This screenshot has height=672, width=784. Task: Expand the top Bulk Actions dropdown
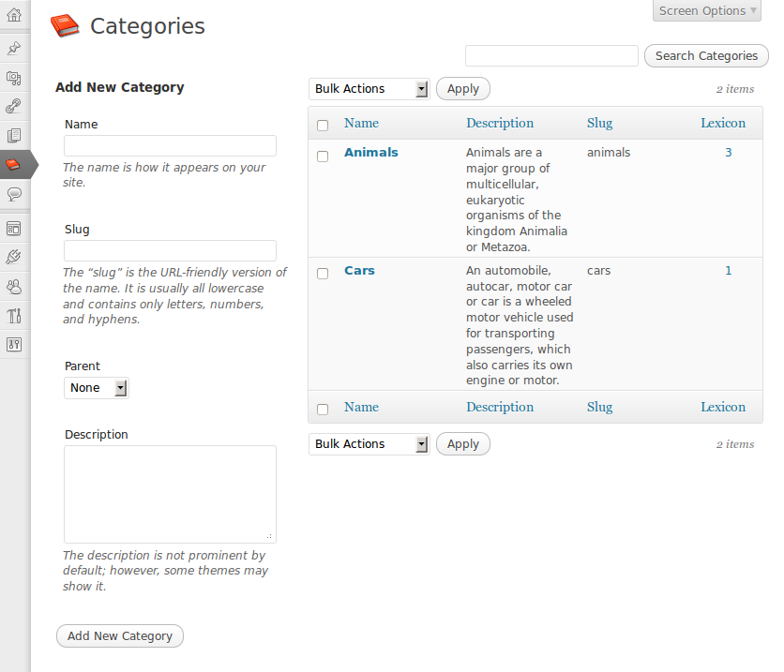(x=369, y=89)
